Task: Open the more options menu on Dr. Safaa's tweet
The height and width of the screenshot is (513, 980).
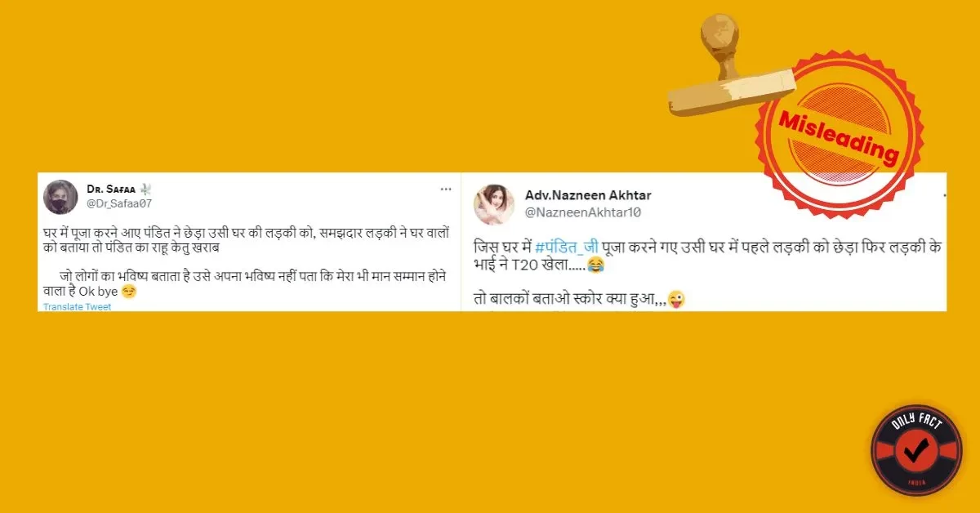Action: pos(445,189)
